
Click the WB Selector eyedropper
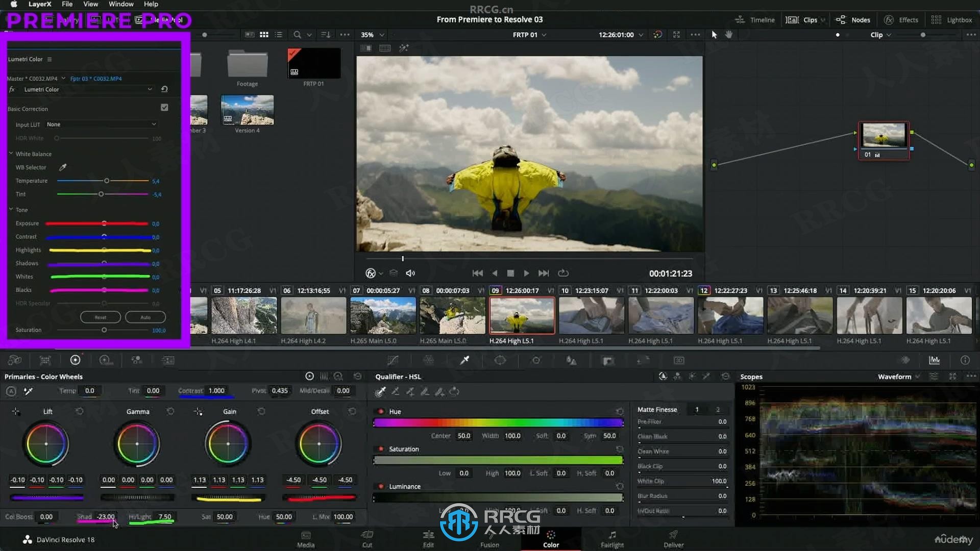tap(63, 167)
